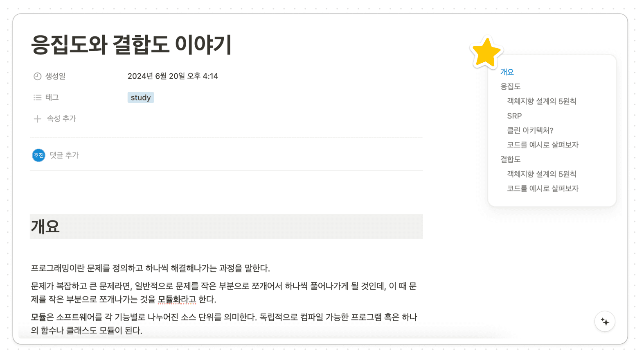Click the 태그 property label
The width and height of the screenshot is (644, 354).
pyautogui.click(x=52, y=98)
